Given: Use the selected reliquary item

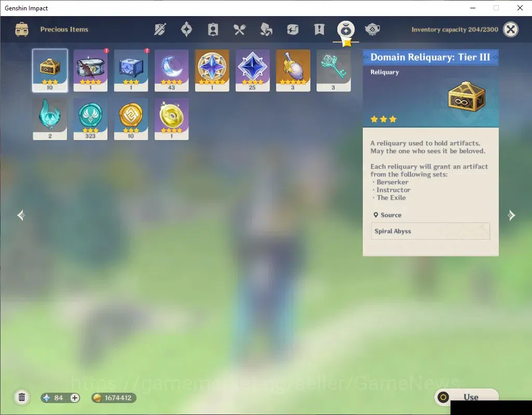Looking at the screenshot, I should [467, 397].
